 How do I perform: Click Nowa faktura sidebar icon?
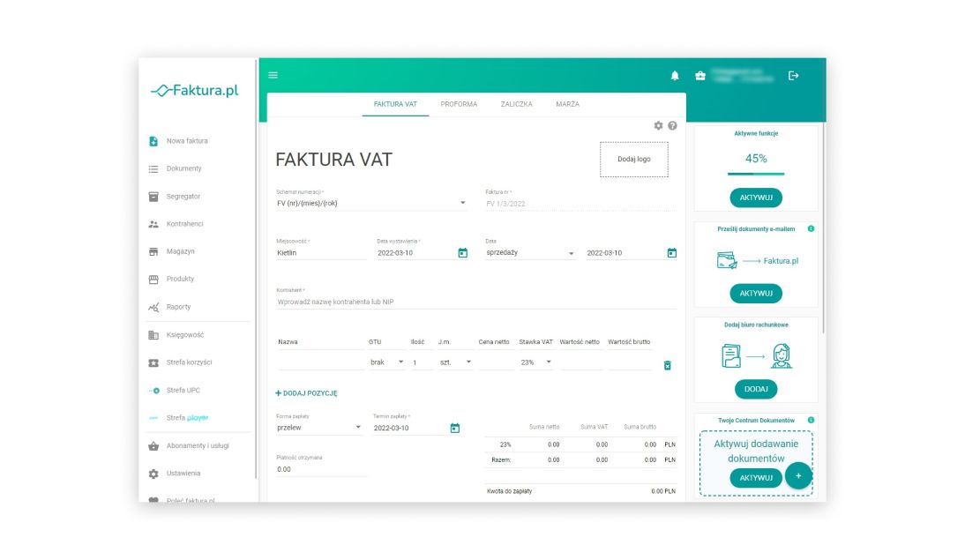(x=153, y=141)
